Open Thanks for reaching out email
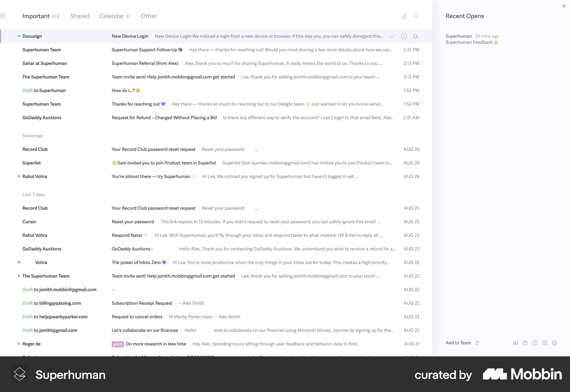570x392 pixels. [x=217, y=104]
